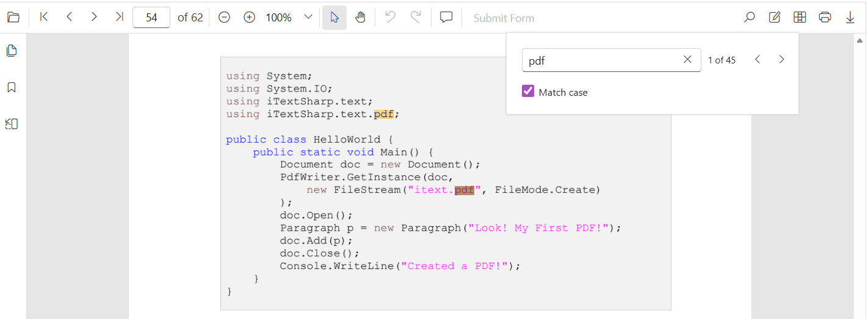Go to the first page
The height and width of the screenshot is (319, 868).
(43, 17)
